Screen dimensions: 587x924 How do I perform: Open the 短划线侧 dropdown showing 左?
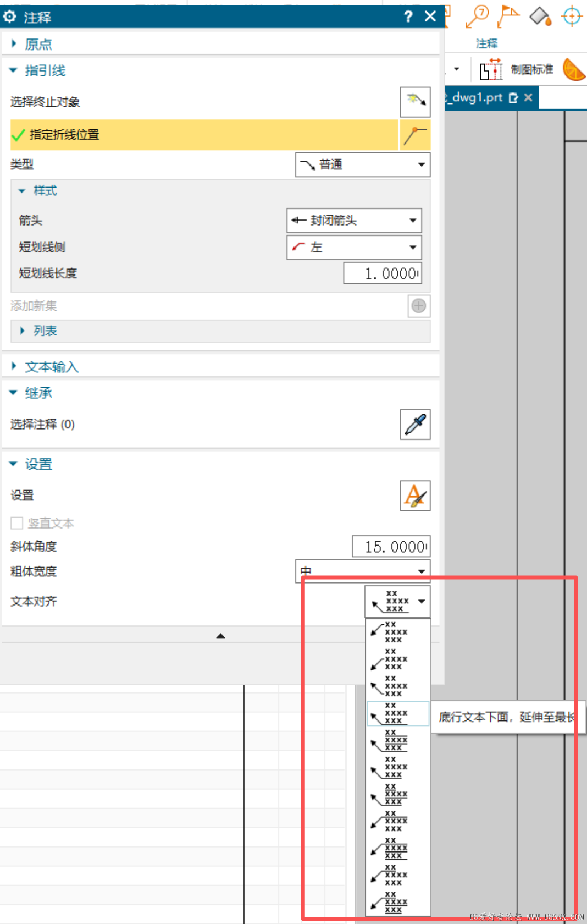click(x=354, y=248)
